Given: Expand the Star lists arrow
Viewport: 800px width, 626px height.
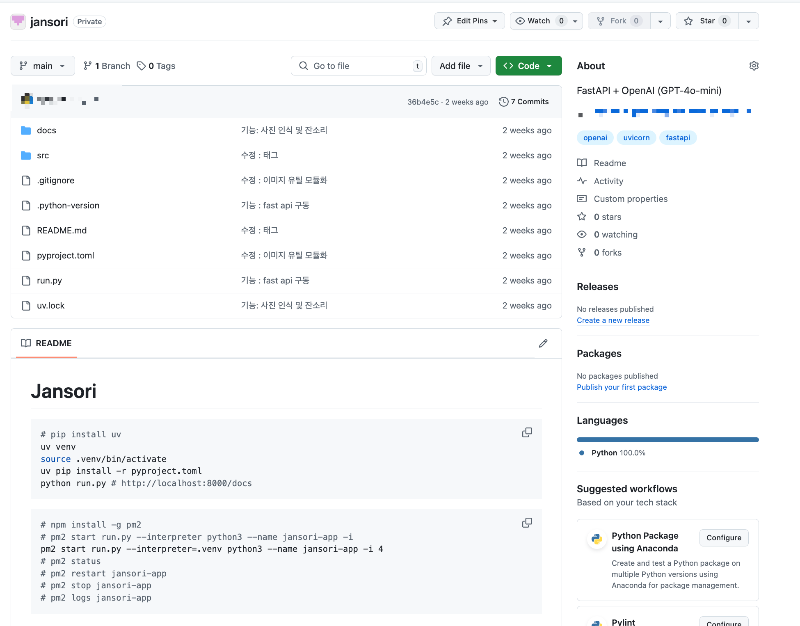Looking at the screenshot, I should coord(748,21).
